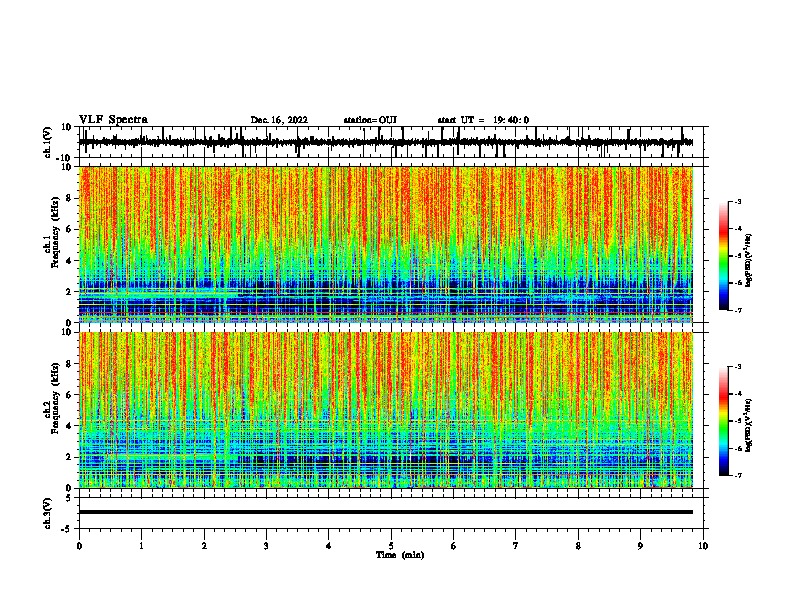Click time axis tick label '3'
The height and width of the screenshot is (612, 792).
click(x=266, y=546)
